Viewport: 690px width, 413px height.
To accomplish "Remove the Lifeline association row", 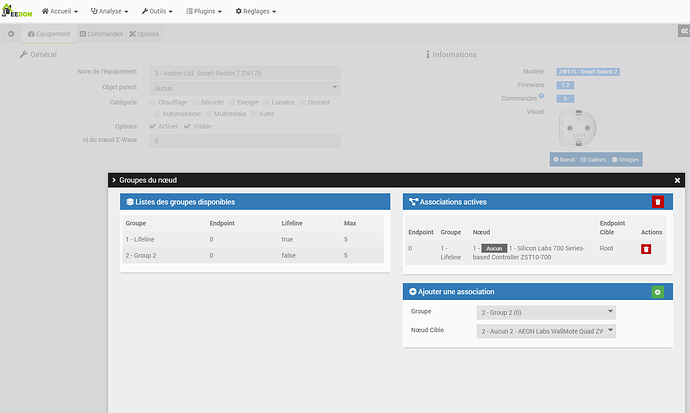I will point(646,248).
